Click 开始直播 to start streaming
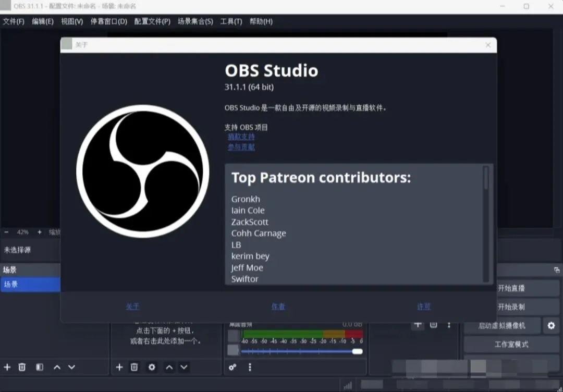563x392 pixels. click(528, 288)
